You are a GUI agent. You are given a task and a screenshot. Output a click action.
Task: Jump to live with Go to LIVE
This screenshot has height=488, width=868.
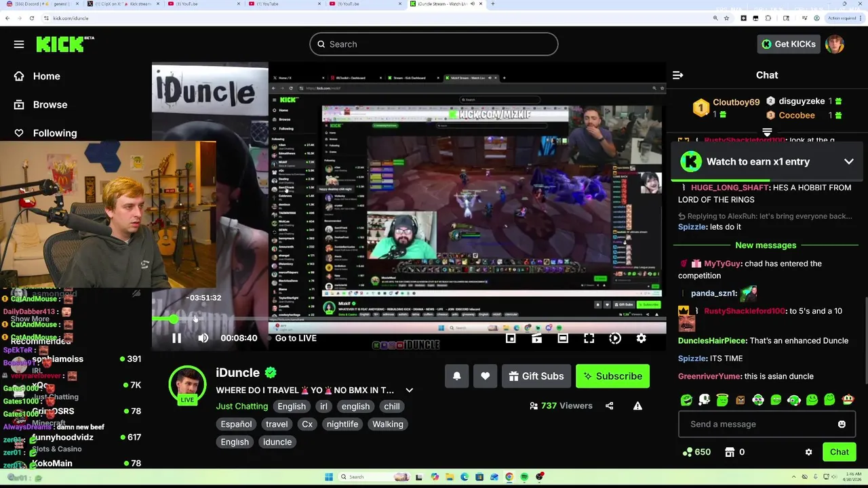(296, 338)
